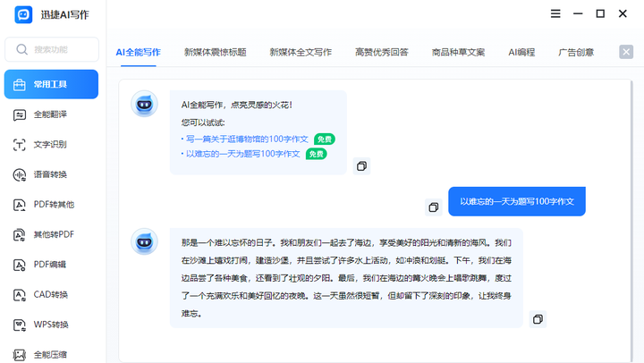The height and width of the screenshot is (363, 644).
Task: Select 常用工具 in the sidebar
Action: coord(51,84)
